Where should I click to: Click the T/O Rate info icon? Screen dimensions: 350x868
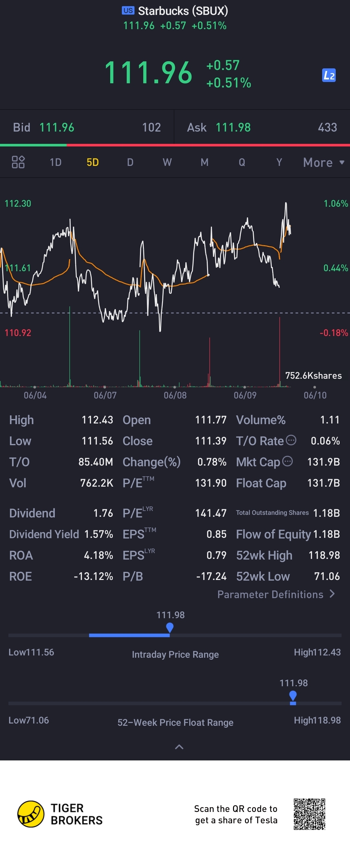click(291, 440)
